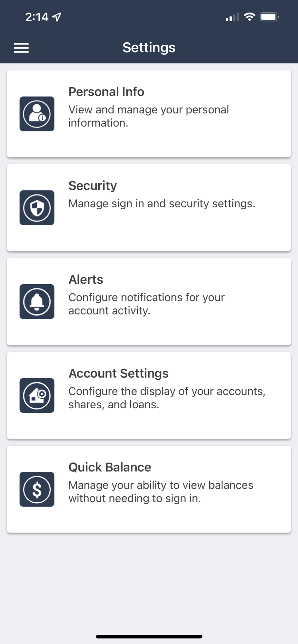This screenshot has width=298, height=644.
Task: Open the Personal Info heading
Action: click(x=106, y=92)
